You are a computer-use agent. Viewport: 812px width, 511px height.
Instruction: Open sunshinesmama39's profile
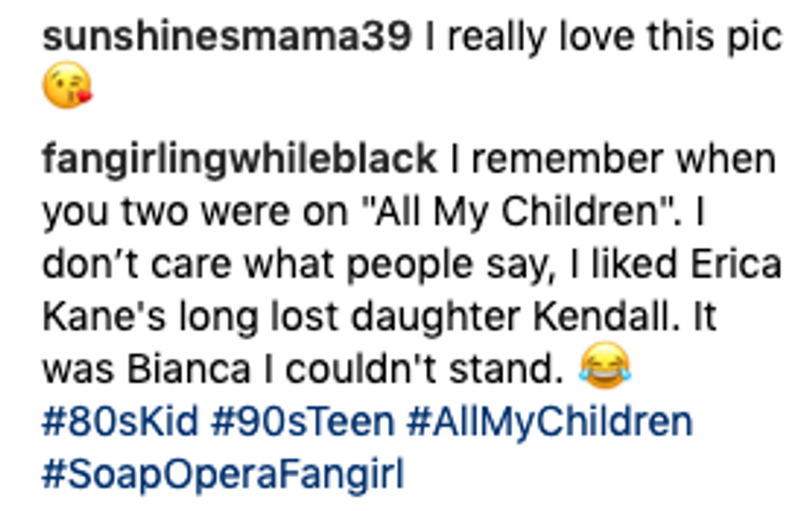pos(226,38)
